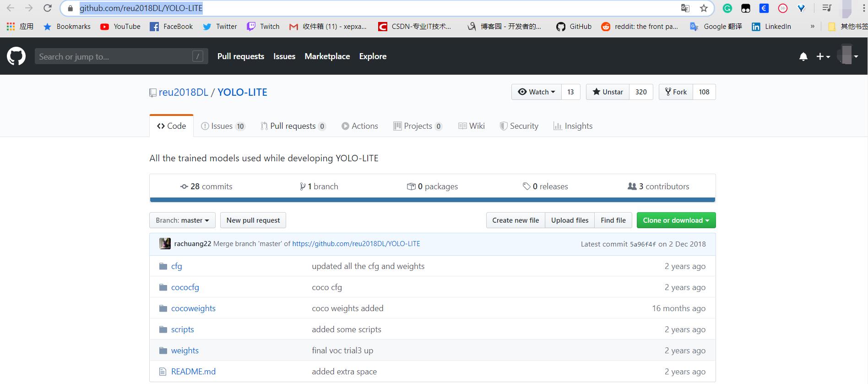The image size is (868, 384).
Task: Click New pull request button
Action: tap(253, 220)
